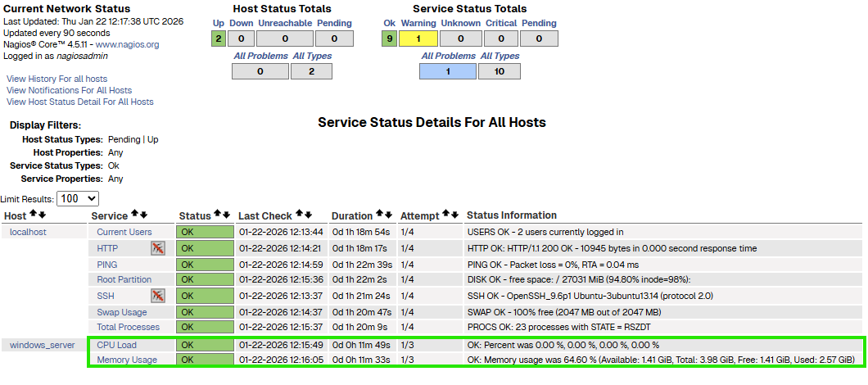Click the notifications disabled icon beside HTTP
The width and height of the screenshot is (868, 385).
click(158, 248)
